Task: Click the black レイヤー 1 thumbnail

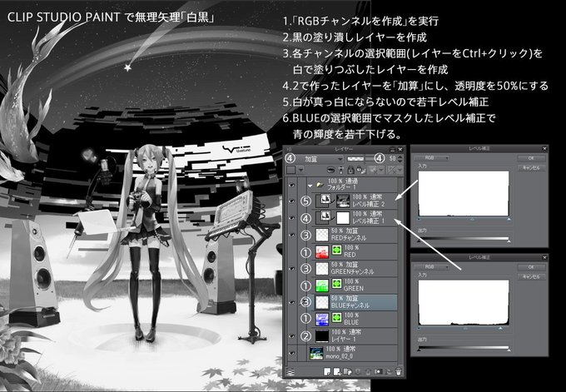Action: (322, 336)
